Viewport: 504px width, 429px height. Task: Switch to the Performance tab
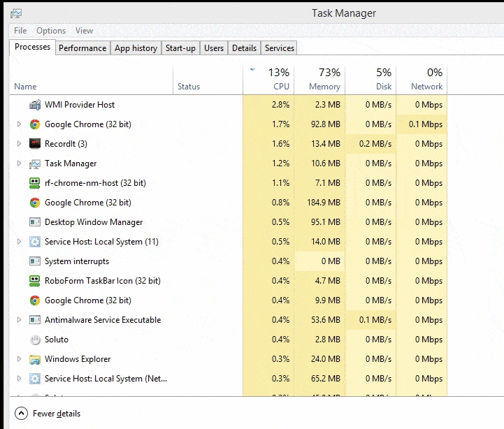pos(82,48)
